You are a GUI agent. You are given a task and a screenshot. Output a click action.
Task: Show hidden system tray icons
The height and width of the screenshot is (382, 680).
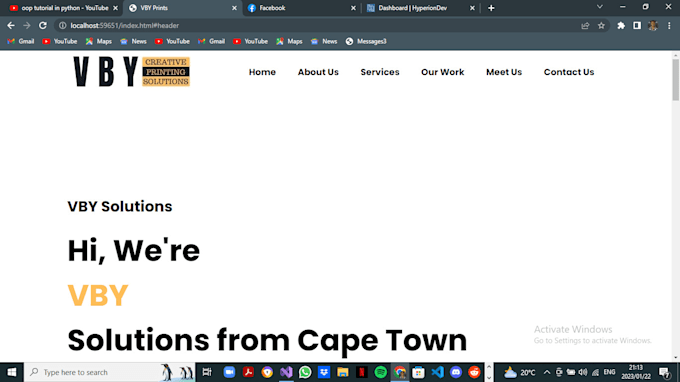coord(547,372)
